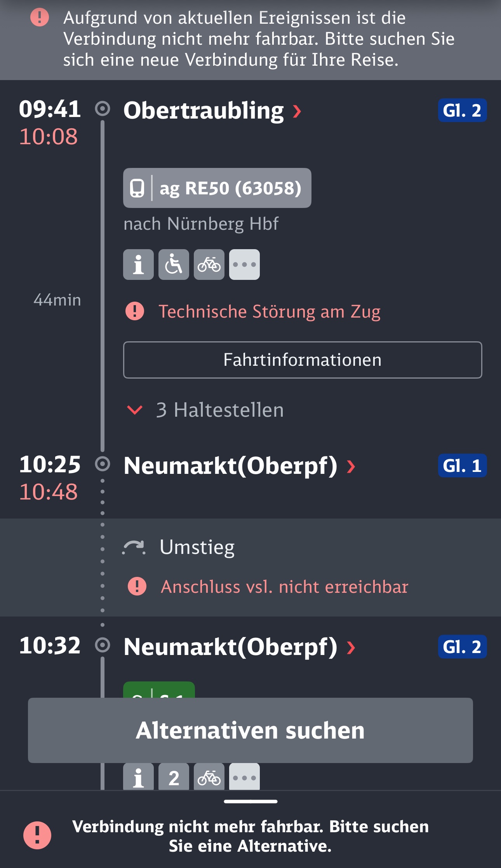
Task: Tap the bicycle icon under RE50
Action: click(x=209, y=265)
